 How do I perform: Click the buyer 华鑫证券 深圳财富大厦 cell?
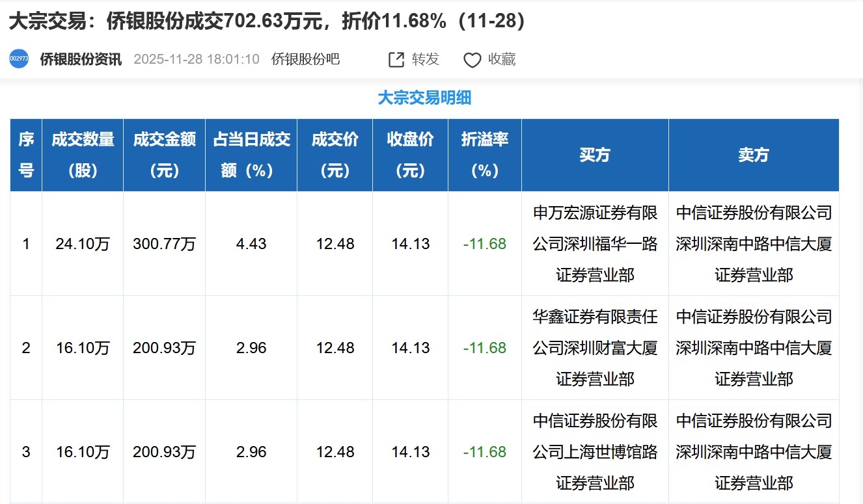(x=595, y=348)
